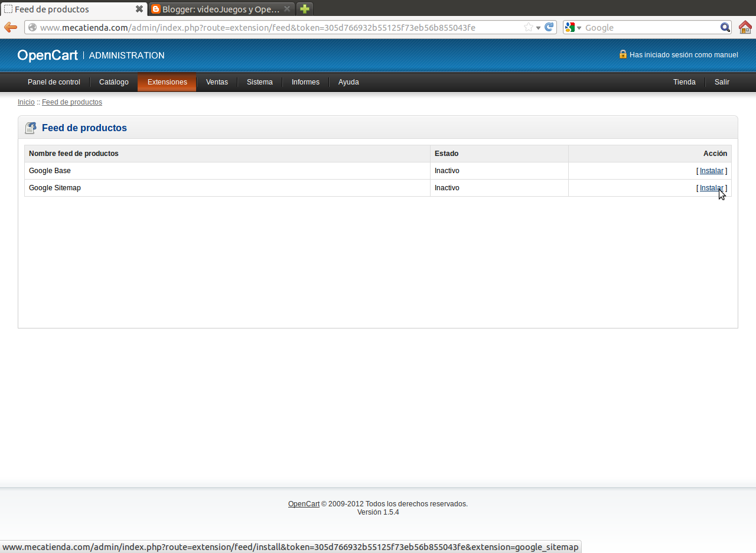Open the browser home page icon

point(745,27)
